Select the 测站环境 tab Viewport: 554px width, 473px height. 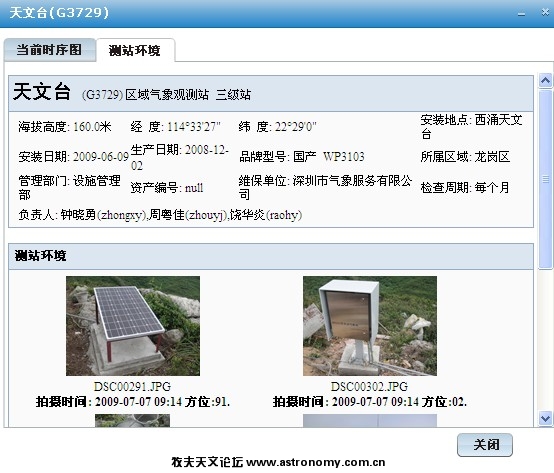(135, 50)
